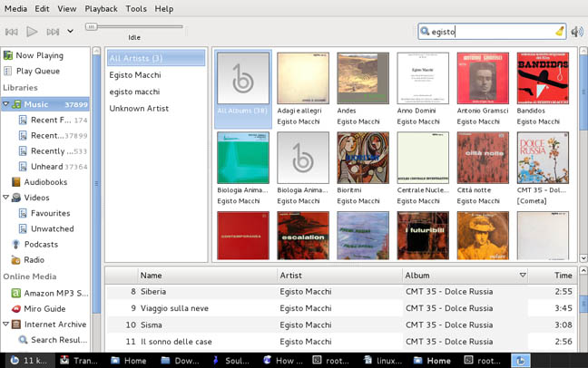
Task: Click the Music library note icon
Action: (16, 104)
